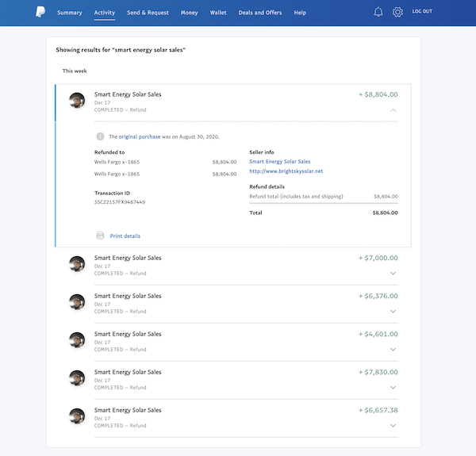Click seller avatar on $7,830.00 refund
Image resolution: width=476 pixels, height=456 pixels.
pyautogui.click(x=77, y=378)
